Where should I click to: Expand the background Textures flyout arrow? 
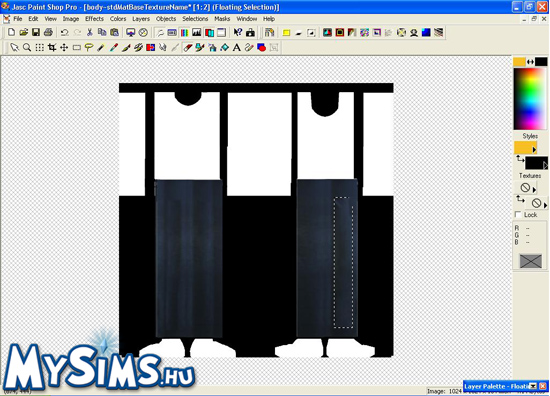[545, 205]
